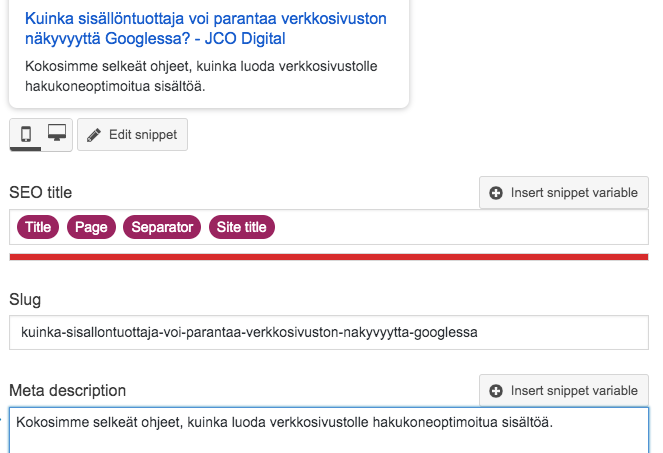The image size is (663, 453).
Task: Click the pencil icon beside Edit snippet
Action: tap(94, 135)
